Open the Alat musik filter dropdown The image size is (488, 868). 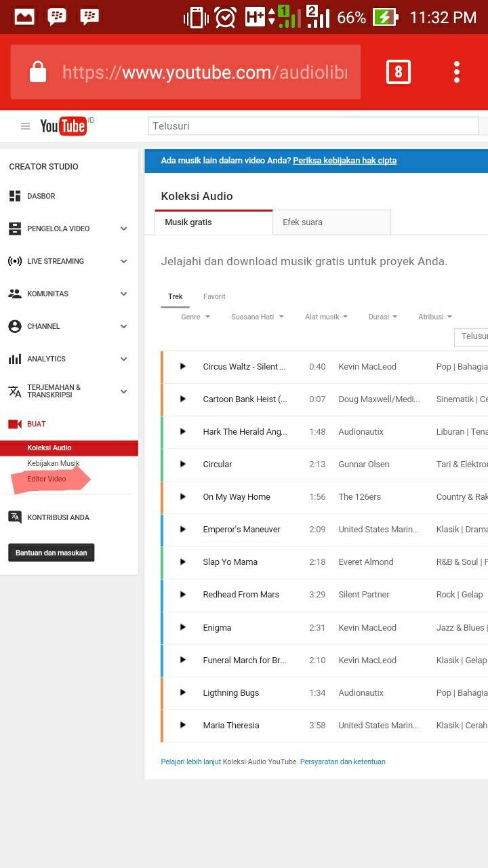tap(326, 317)
